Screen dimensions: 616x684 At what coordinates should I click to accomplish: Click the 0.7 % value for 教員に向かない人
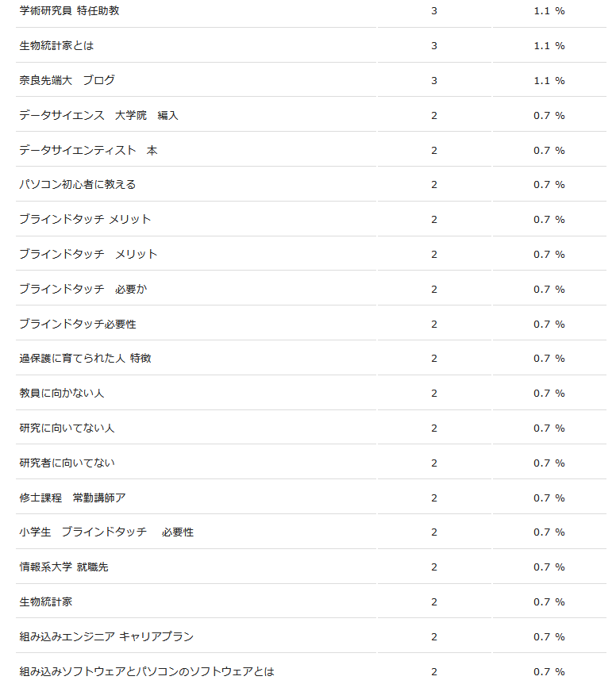549,394
